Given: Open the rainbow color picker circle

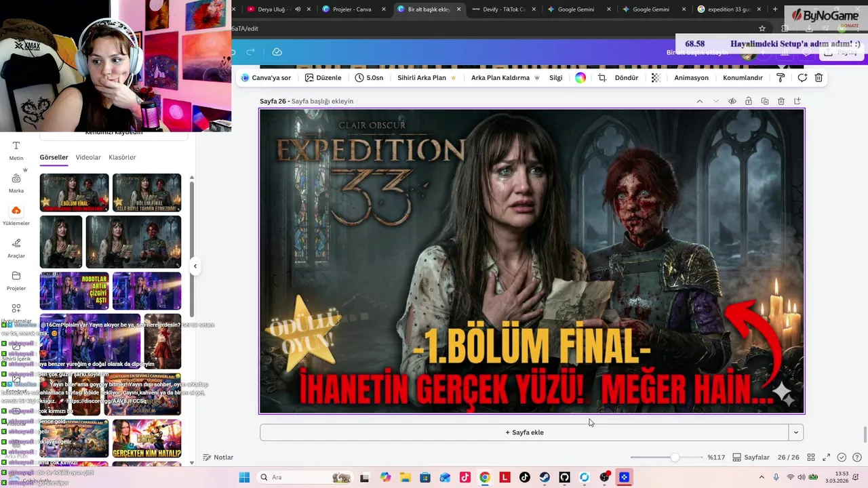Looking at the screenshot, I should click(x=580, y=78).
